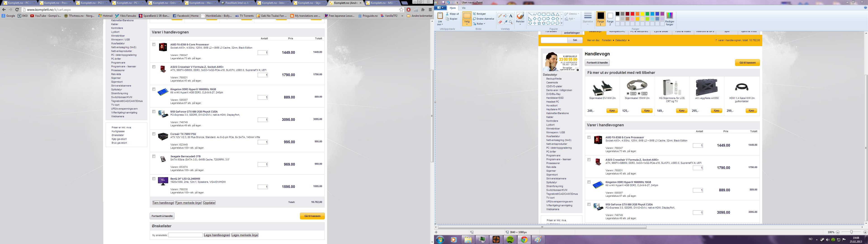Open the Paint file menu button
Screen dimensions: 868x244
[440, 8]
